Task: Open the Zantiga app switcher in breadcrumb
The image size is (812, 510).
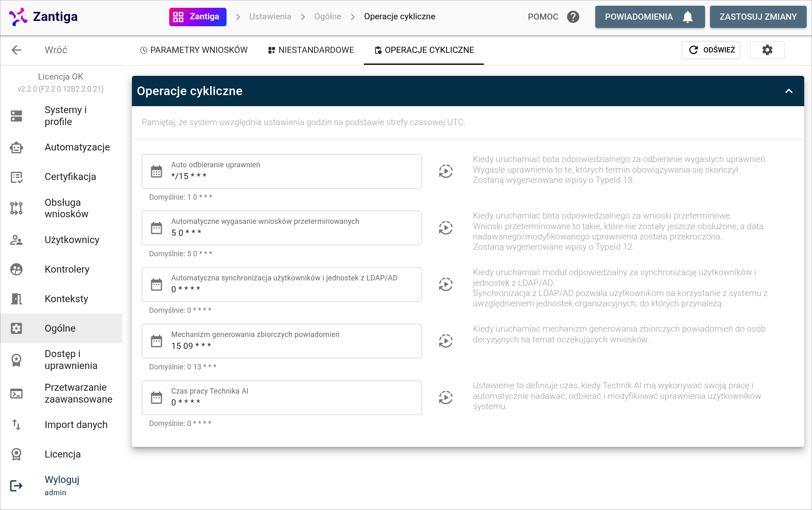Action: pos(198,17)
